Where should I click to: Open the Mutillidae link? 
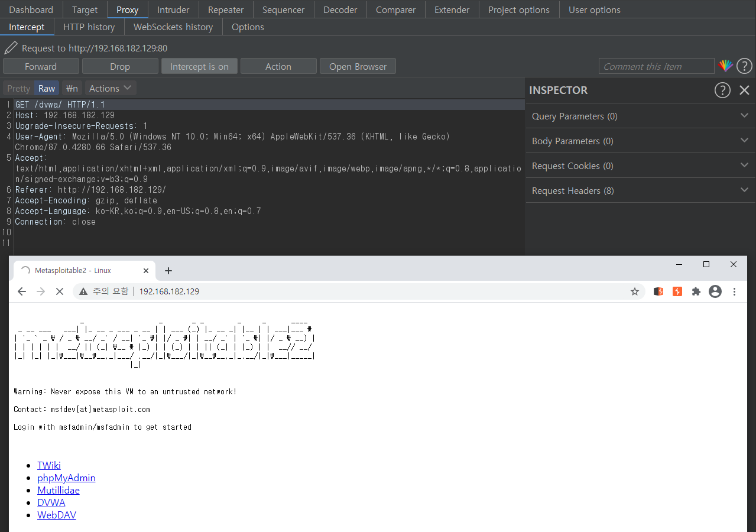[59, 490]
